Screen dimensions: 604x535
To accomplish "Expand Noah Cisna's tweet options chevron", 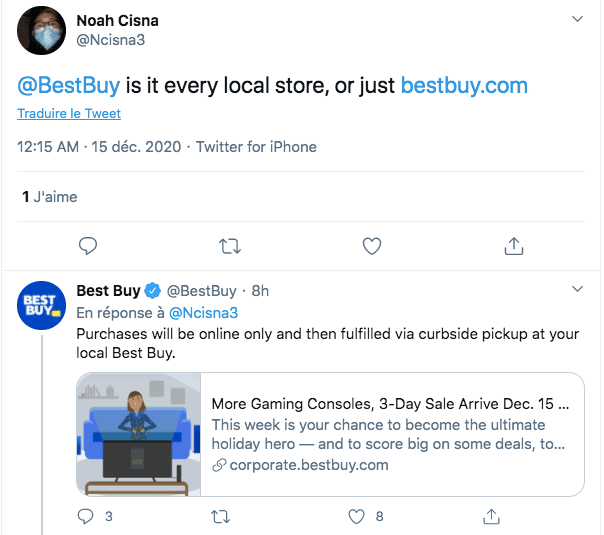I will pyautogui.click(x=577, y=19).
